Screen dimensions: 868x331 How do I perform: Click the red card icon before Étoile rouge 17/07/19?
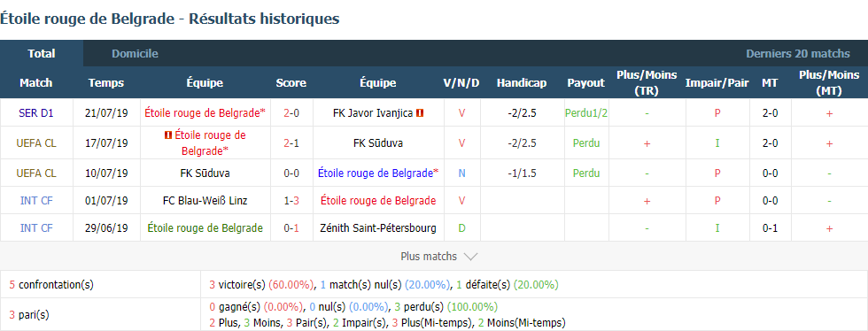coord(167,135)
